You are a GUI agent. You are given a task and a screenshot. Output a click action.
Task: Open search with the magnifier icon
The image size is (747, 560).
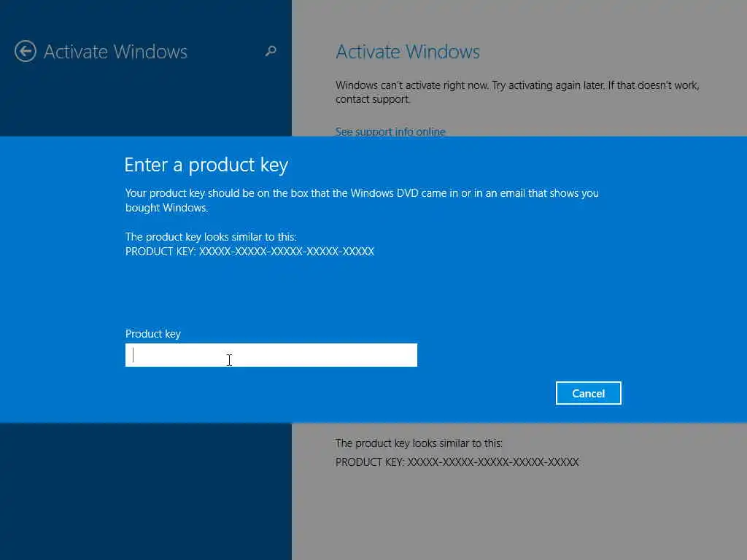coord(271,51)
